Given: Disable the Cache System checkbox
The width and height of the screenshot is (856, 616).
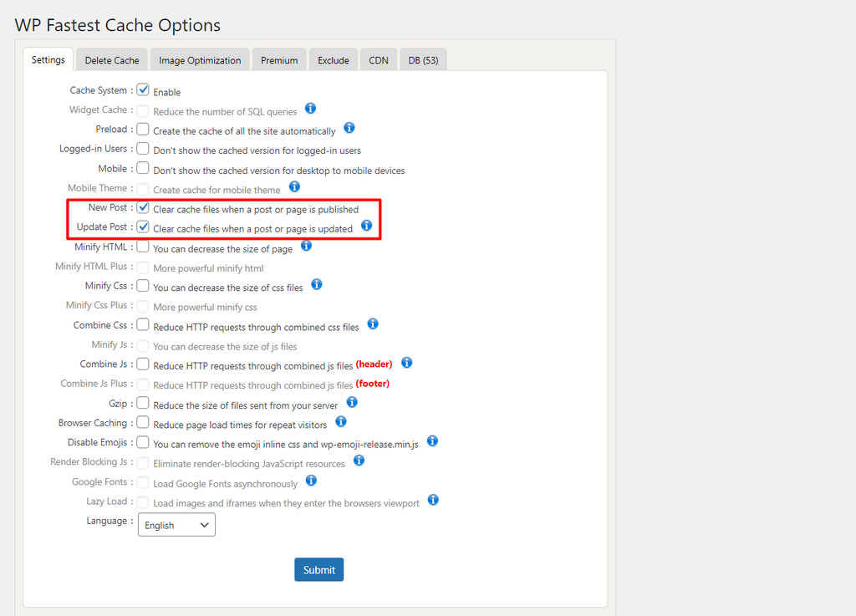Looking at the screenshot, I should [142, 89].
